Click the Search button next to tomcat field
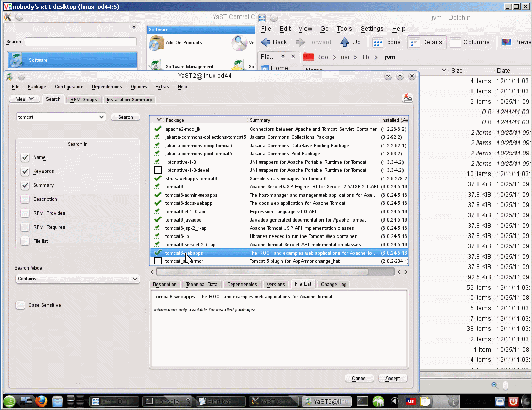The image size is (532, 410). point(125,117)
